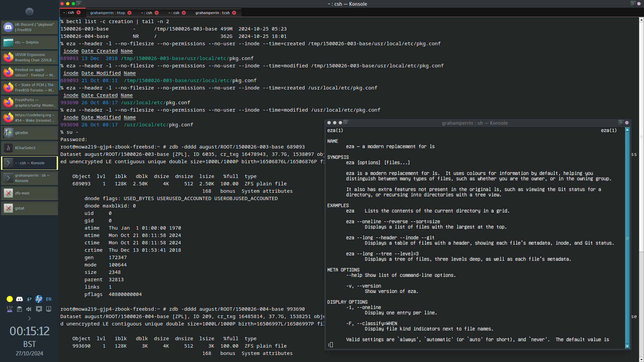The height and width of the screenshot is (362, 644).
Task: Click the pager prompt at bottom of man page
Action: (x=330, y=345)
